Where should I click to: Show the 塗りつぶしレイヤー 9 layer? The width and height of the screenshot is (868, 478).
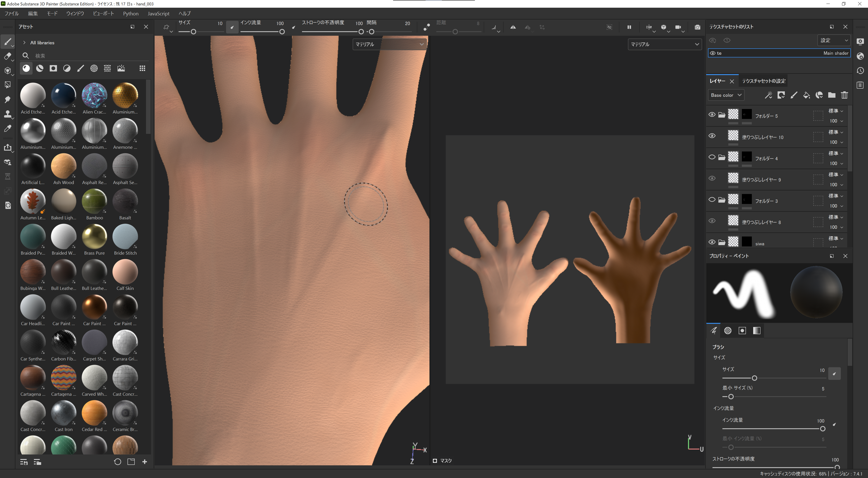tap(712, 178)
